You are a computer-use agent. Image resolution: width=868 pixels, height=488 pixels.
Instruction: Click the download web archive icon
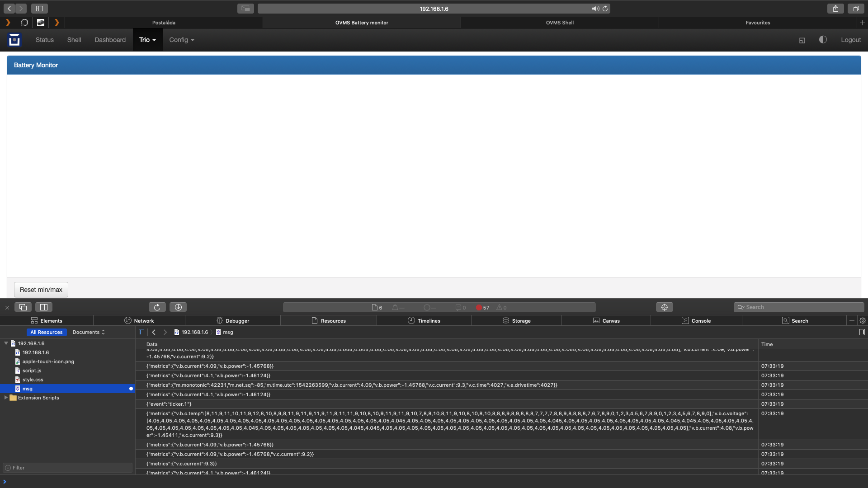178,307
